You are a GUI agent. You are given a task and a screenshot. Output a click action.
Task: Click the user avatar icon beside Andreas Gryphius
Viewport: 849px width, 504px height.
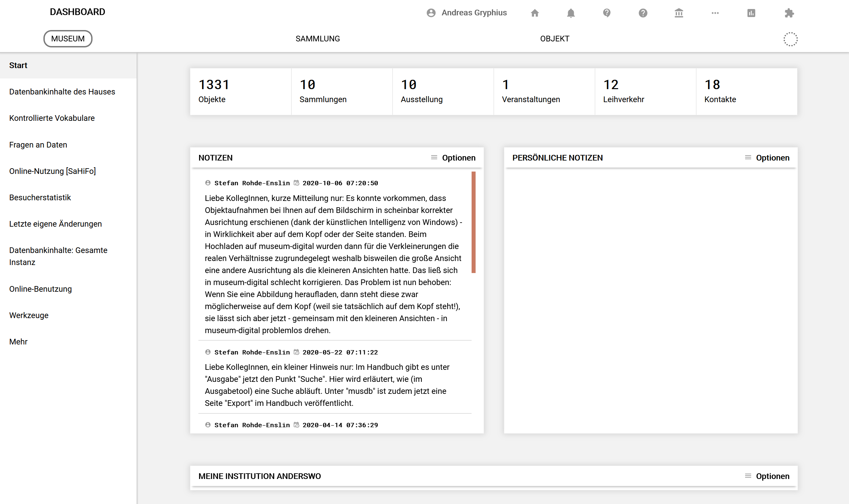[x=431, y=13]
